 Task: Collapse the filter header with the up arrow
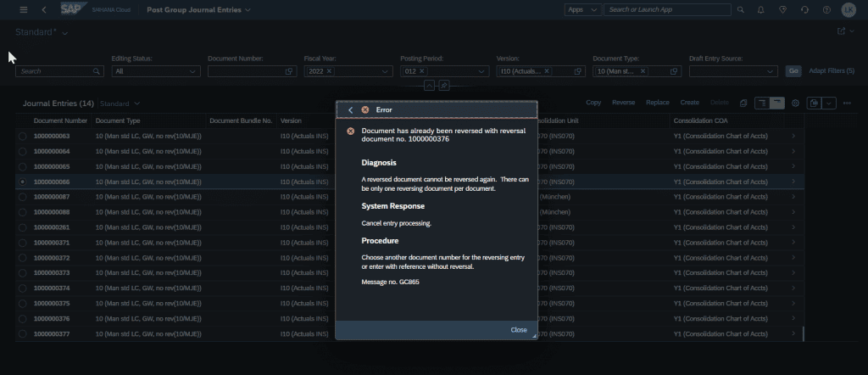429,86
